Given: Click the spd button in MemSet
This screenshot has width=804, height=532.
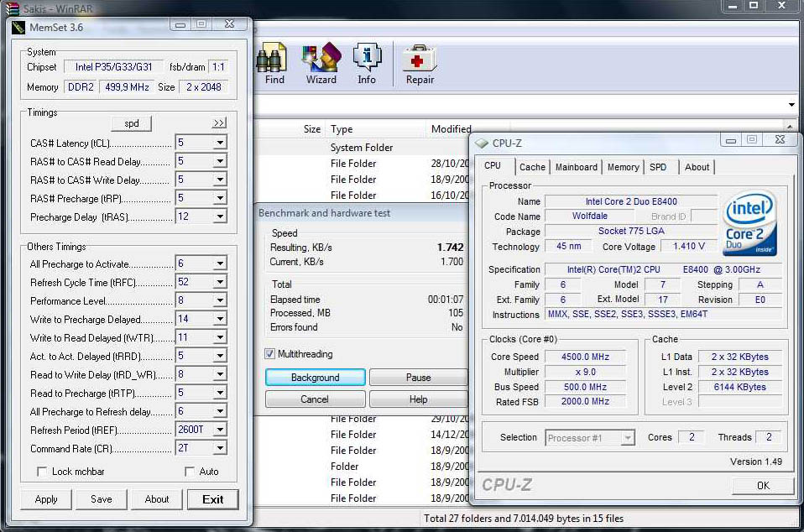Looking at the screenshot, I should pos(132,123).
